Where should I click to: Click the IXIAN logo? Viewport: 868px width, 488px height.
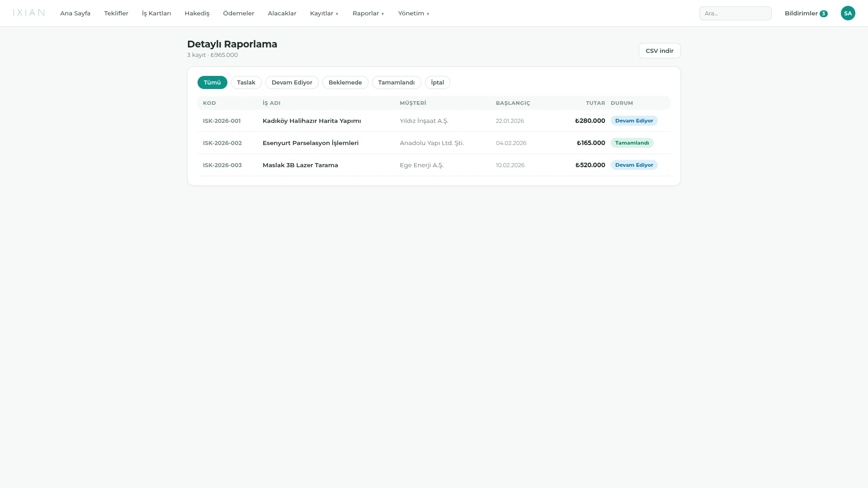pyautogui.click(x=29, y=13)
